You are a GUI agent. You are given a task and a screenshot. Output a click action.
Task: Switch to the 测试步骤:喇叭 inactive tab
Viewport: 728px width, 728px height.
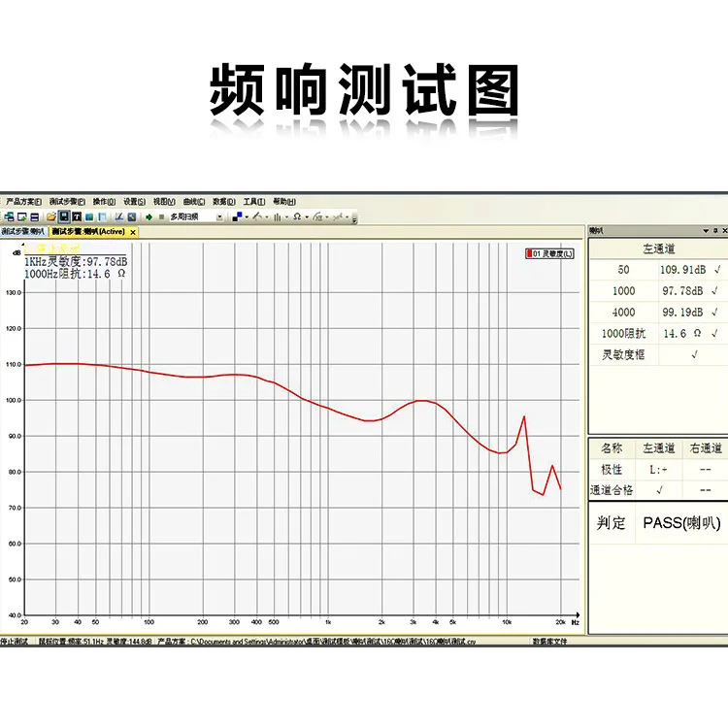click(23, 232)
